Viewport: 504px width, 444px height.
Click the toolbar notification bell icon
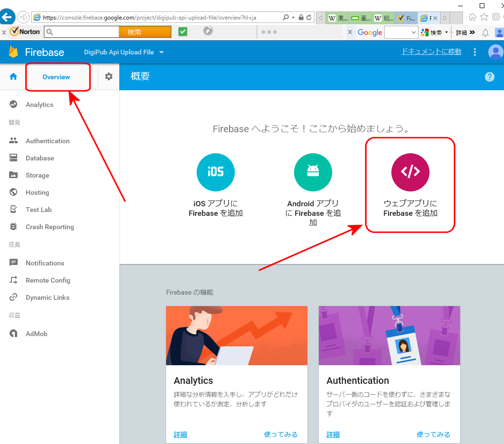(x=485, y=32)
